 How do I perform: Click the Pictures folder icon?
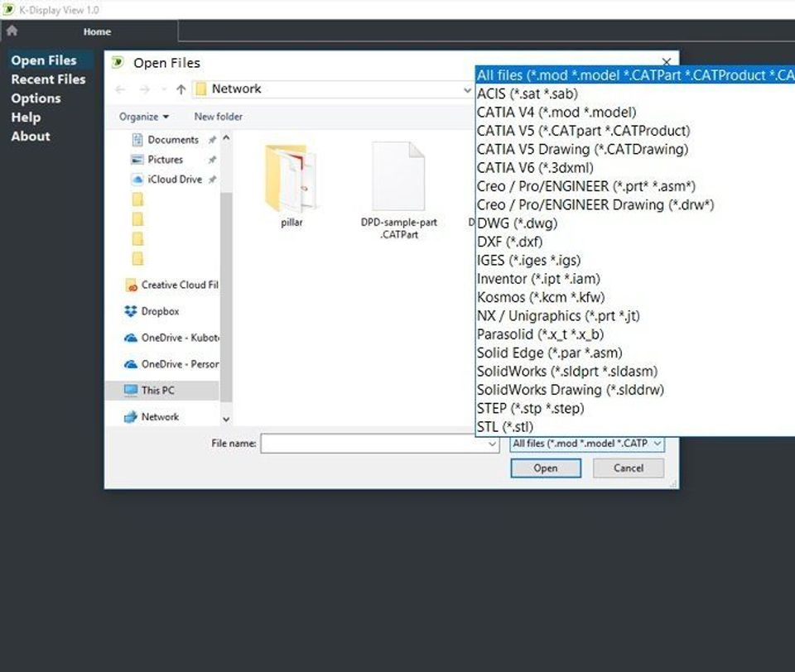coord(137,160)
